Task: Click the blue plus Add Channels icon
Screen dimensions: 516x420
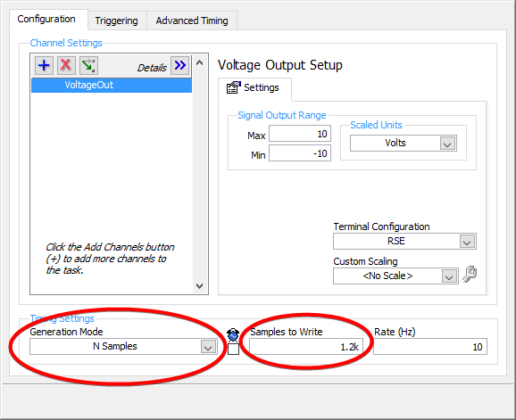Action: 44,65
